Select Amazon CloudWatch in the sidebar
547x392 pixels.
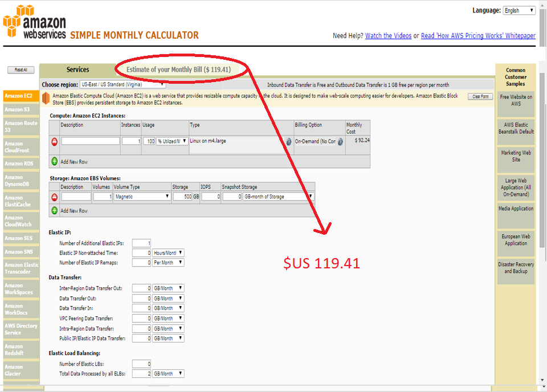[x=21, y=221]
